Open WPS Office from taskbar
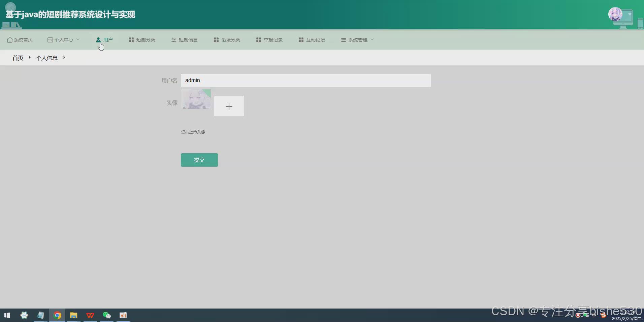This screenshot has width=644, height=322. 90,315
